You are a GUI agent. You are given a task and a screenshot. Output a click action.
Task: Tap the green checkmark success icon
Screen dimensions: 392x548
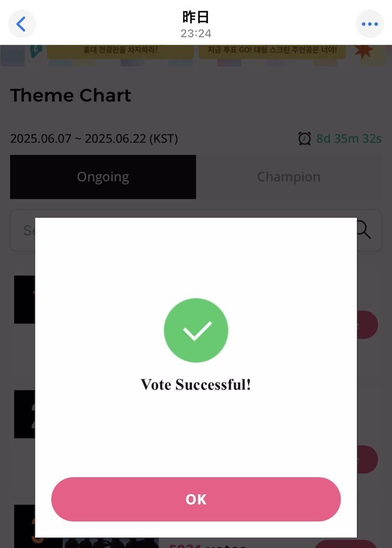[x=196, y=330]
